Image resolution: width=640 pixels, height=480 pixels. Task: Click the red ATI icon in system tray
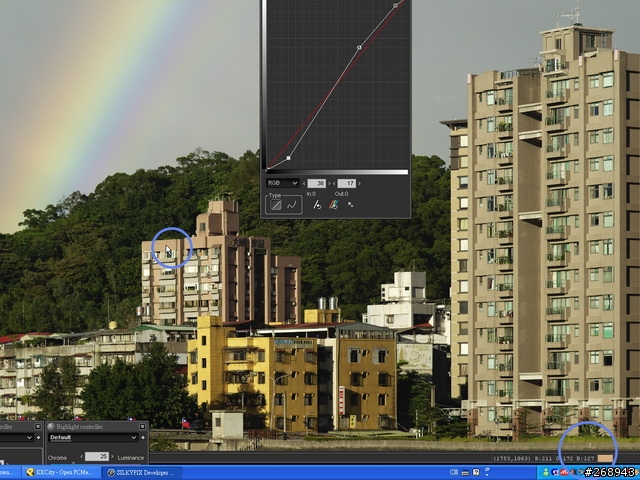564,472
